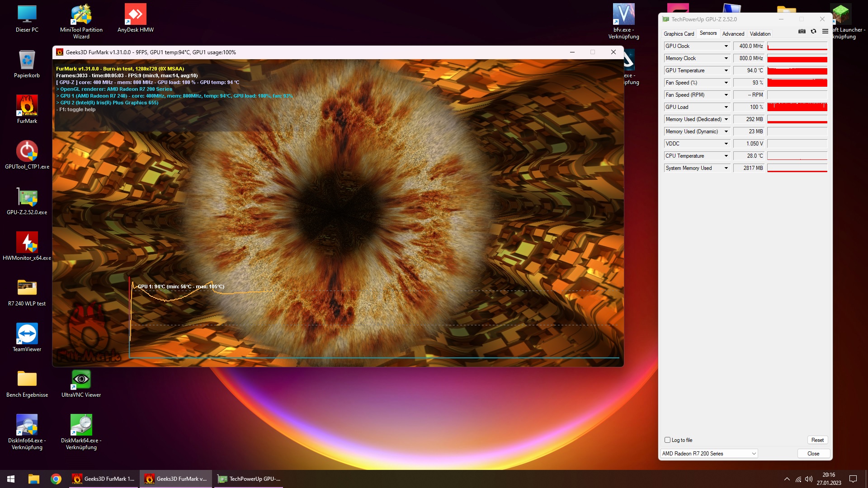868x488 pixels.
Task: Click the GPU-Z screenshot camera icon
Action: click(802, 31)
